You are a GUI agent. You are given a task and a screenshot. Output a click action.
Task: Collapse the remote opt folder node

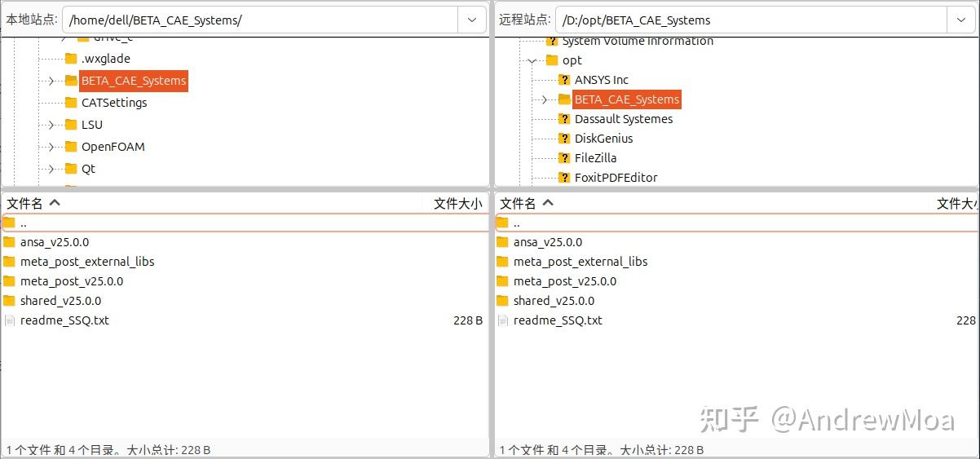click(x=532, y=60)
